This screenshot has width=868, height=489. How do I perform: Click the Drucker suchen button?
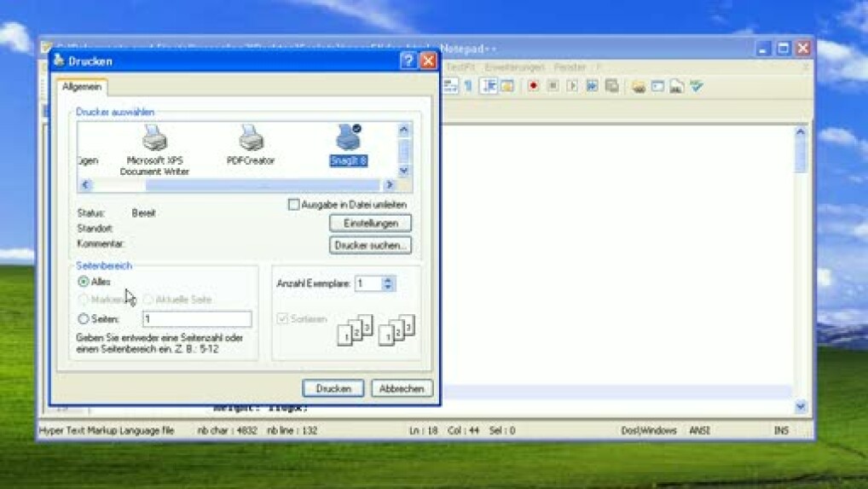[x=370, y=246]
